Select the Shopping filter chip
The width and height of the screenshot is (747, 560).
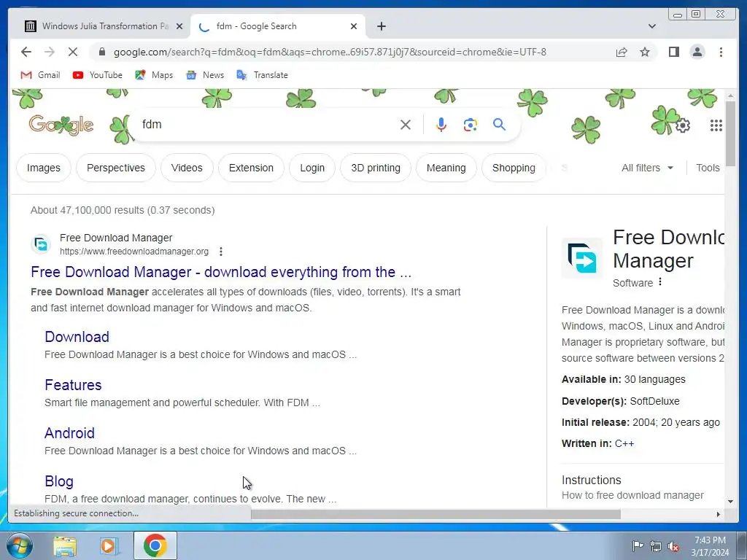tap(514, 168)
